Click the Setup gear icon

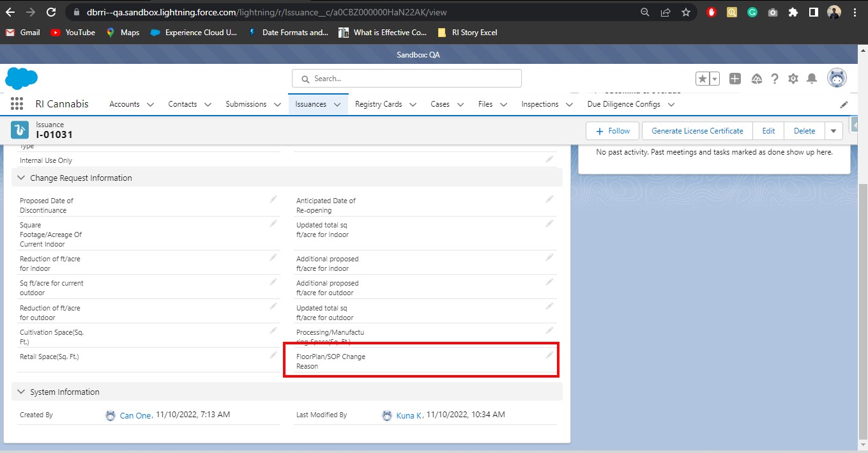[793, 78]
